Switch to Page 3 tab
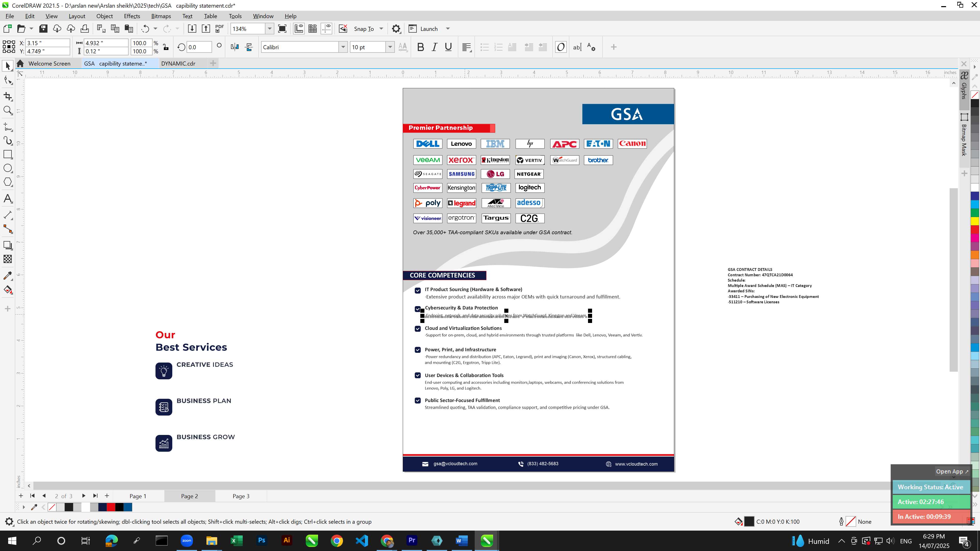The height and width of the screenshot is (551, 980). (x=241, y=496)
